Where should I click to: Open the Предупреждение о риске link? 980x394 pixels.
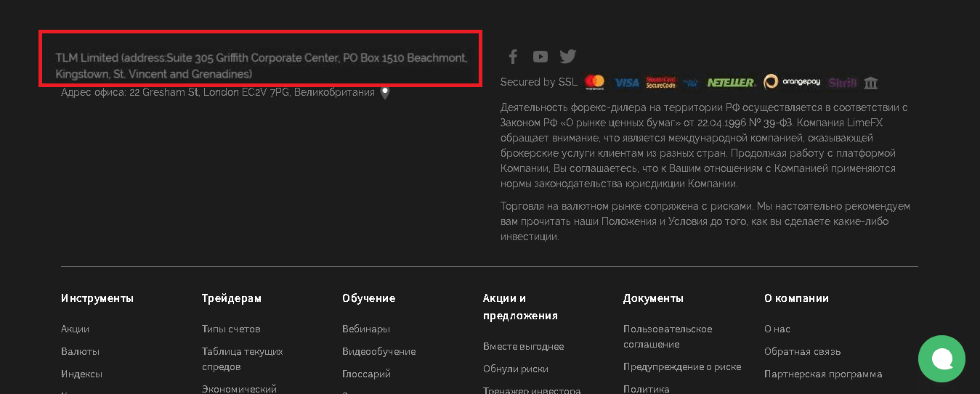(x=682, y=366)
